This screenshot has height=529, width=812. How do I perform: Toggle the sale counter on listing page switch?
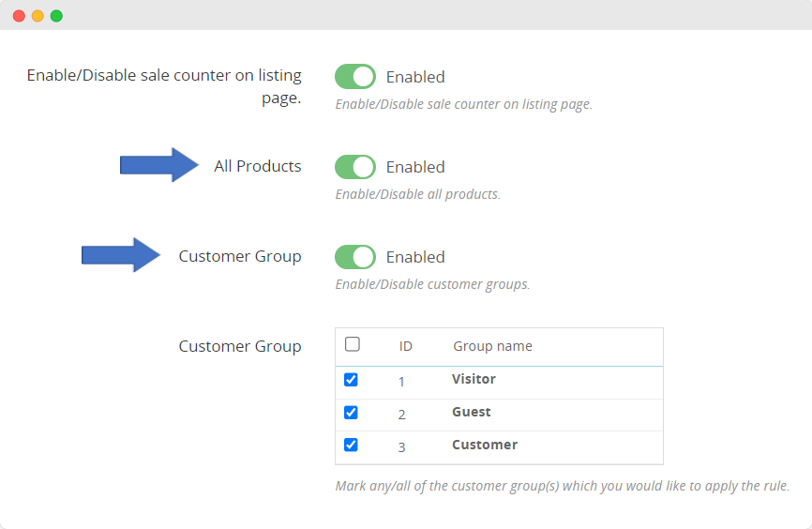click(x=355, y=77)
